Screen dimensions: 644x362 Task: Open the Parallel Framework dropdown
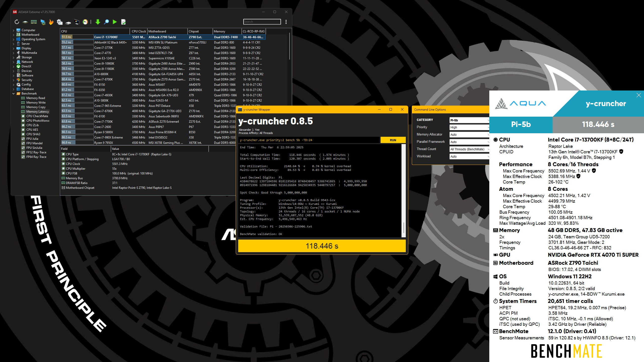point(469,142)
